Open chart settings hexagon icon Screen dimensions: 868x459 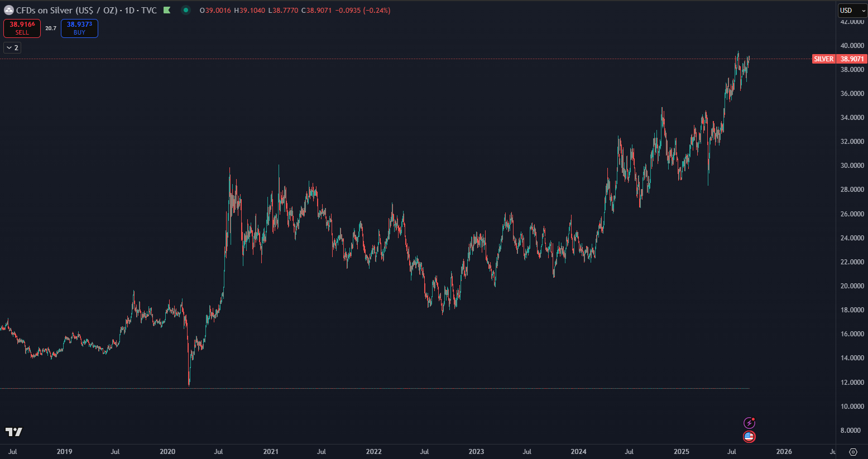tap(853, 452)
